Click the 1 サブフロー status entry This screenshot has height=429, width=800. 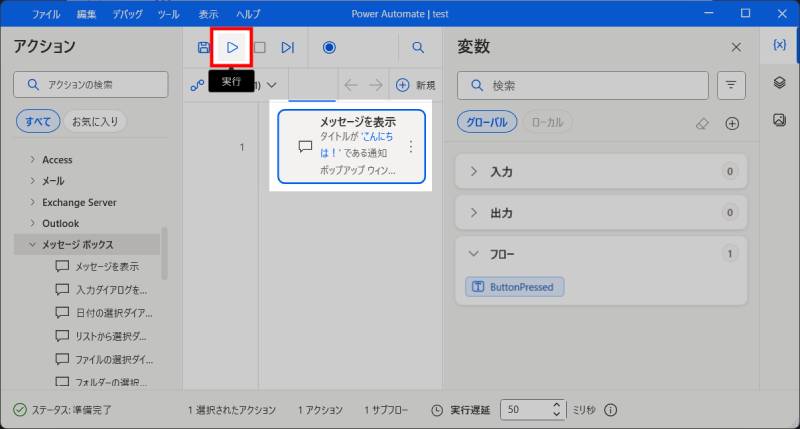[x=386, y=410]
